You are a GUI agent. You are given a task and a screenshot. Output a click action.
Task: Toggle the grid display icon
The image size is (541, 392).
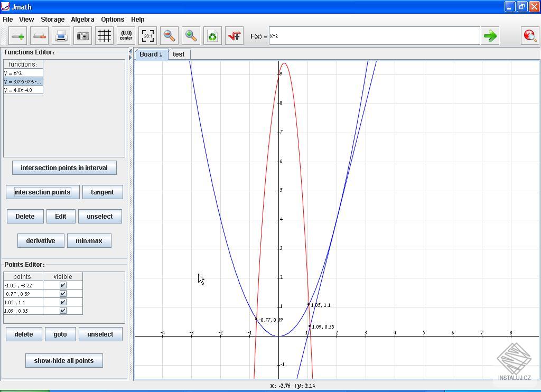point(104,35)
